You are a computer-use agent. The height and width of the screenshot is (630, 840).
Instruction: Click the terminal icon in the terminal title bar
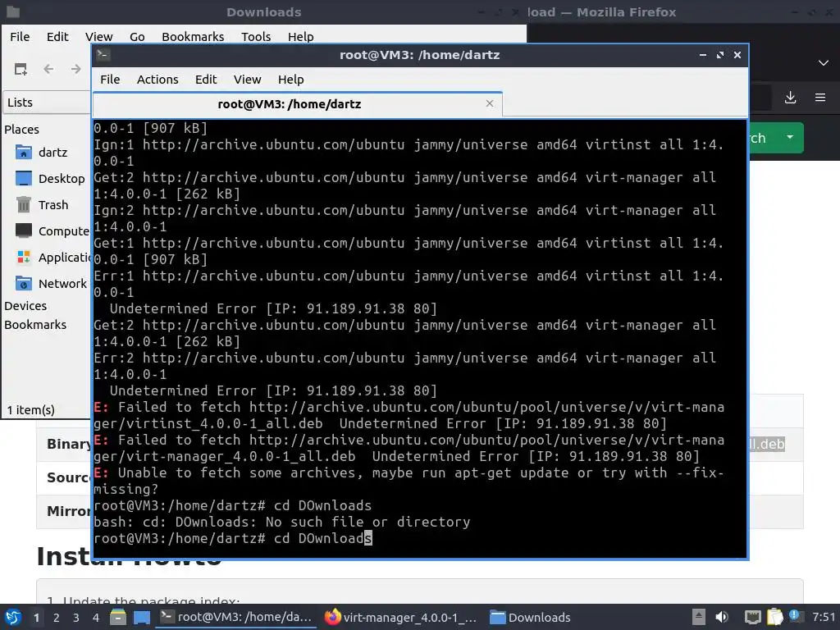coord(103,55)
